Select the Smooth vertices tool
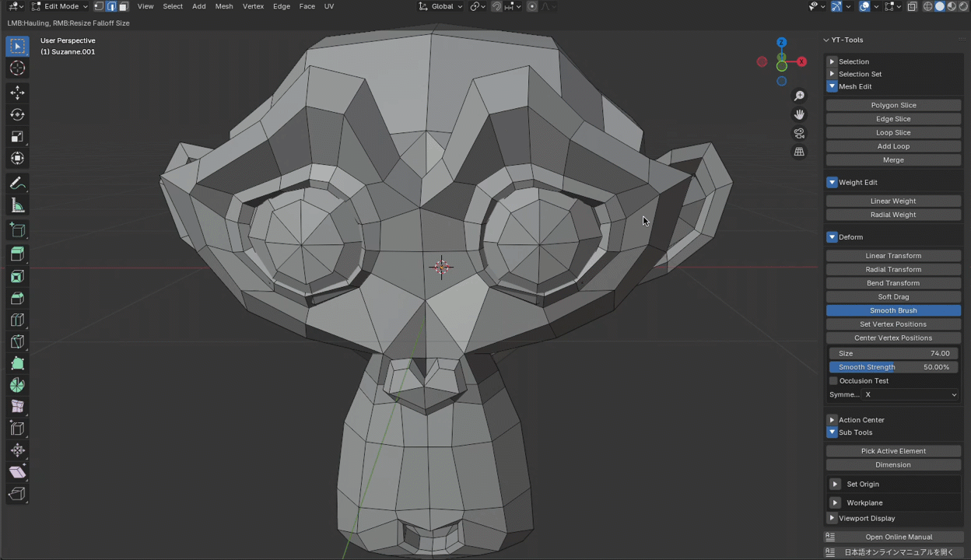The height and width of the screenshot is (560, 971). [17, 407]
